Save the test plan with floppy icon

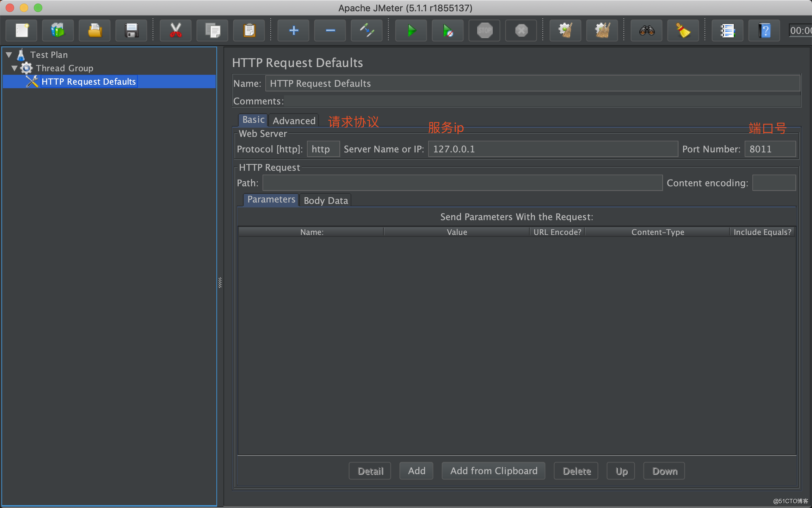(131, 31)
